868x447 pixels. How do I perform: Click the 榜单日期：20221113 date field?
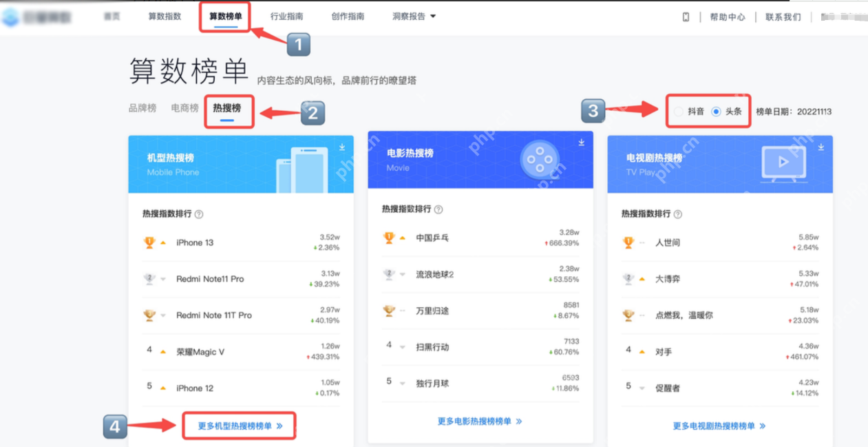(x=794, y=111)
